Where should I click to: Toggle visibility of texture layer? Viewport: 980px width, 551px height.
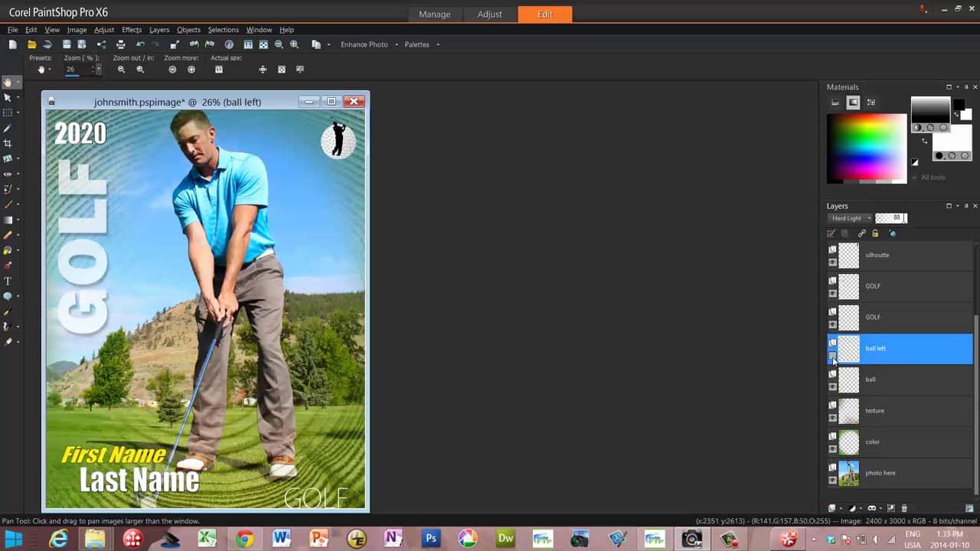[832, 418]
